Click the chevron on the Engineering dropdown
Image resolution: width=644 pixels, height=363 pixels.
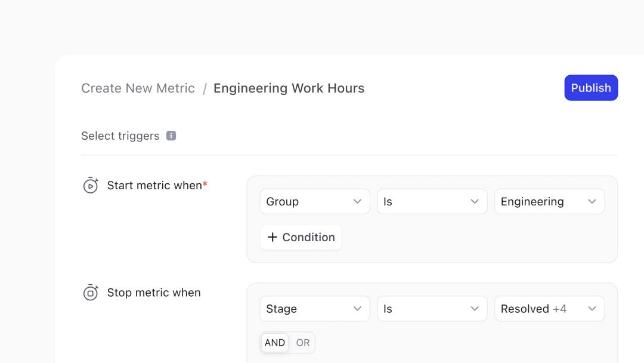(x=592, y=201)
